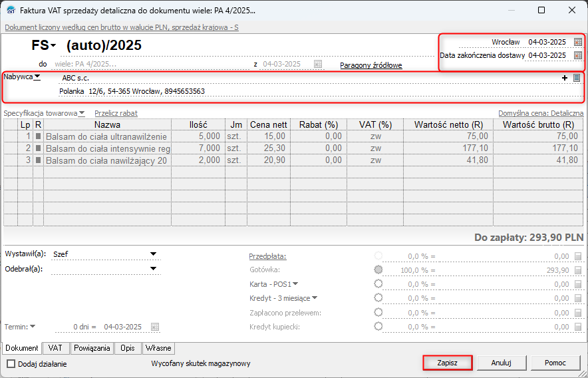This screenshot has width=588, height=378.
Task: Click calculator icon in Karta - POS1 row
Action: pyautogui.click(x=578, y=285)
